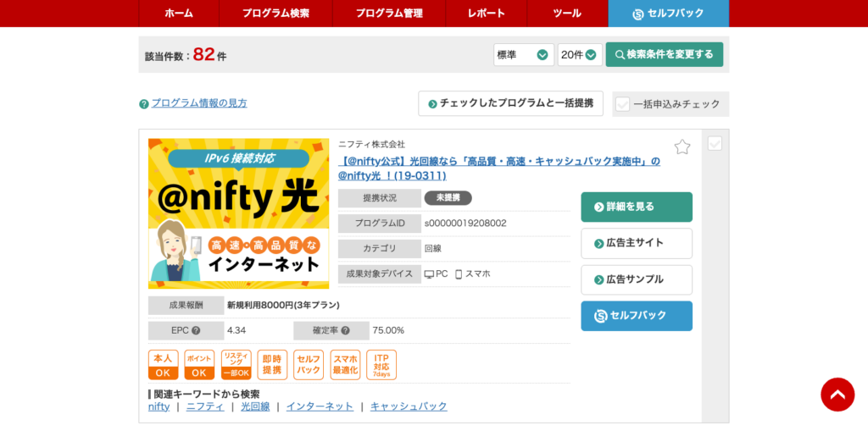Image resolution: width=868 pixels, height=431 pixels.
Task: Click the EPC help question icon
Action: click(x=196, y=331)
